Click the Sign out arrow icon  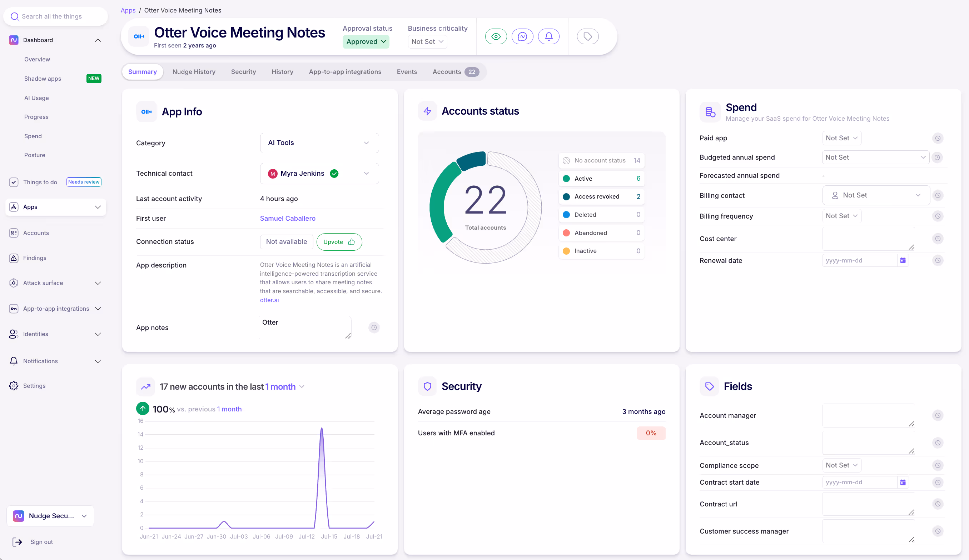(x=17, y=542)
